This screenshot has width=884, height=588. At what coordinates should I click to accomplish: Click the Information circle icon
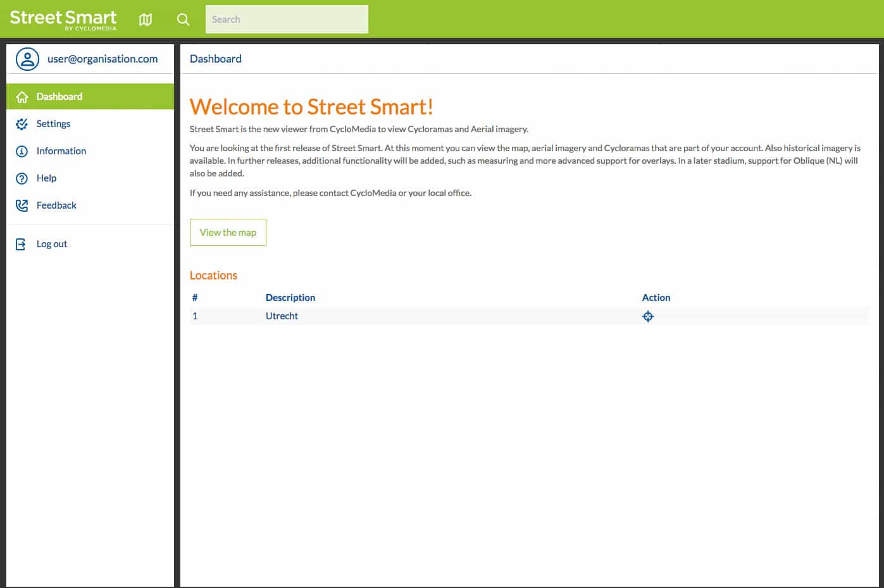[22, 151]
